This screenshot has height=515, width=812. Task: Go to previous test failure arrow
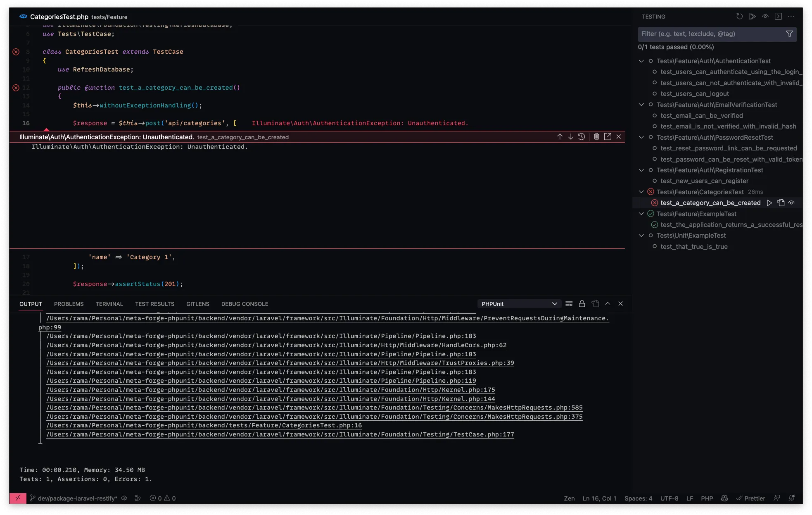[x=560, y=137]
